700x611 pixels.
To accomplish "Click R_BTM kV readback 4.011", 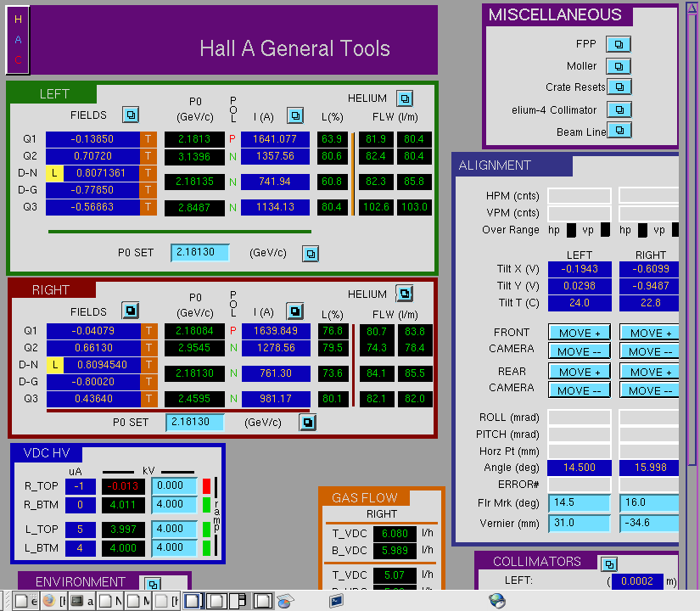I will [x=123, y=505].
